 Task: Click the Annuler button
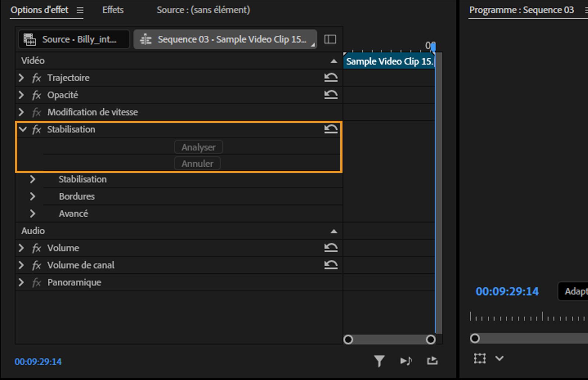point(197,163)
